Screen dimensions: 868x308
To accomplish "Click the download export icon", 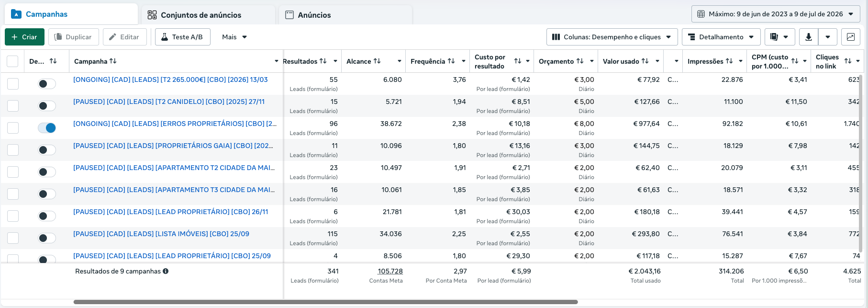I will [x=809, y=37].
